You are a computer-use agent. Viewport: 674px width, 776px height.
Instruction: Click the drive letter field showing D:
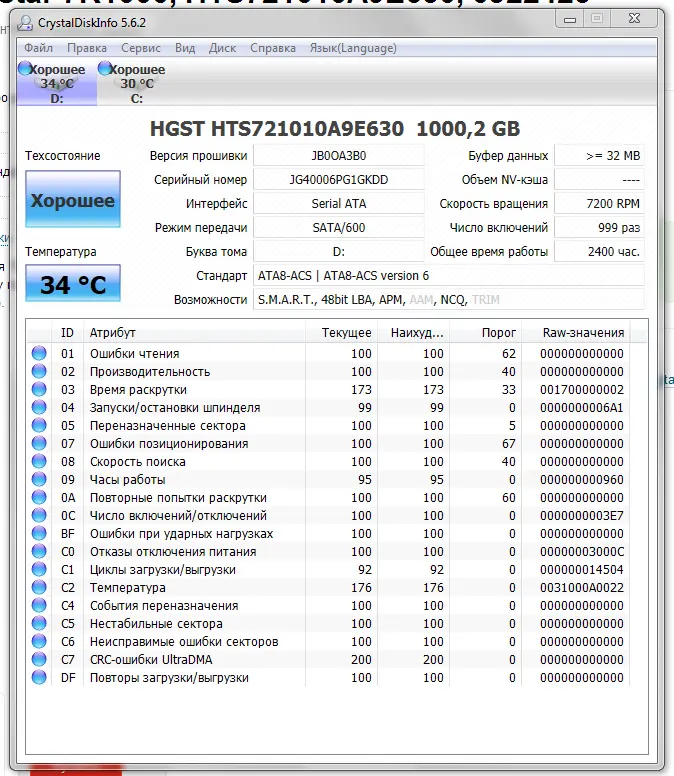click(x=338, y=251)
